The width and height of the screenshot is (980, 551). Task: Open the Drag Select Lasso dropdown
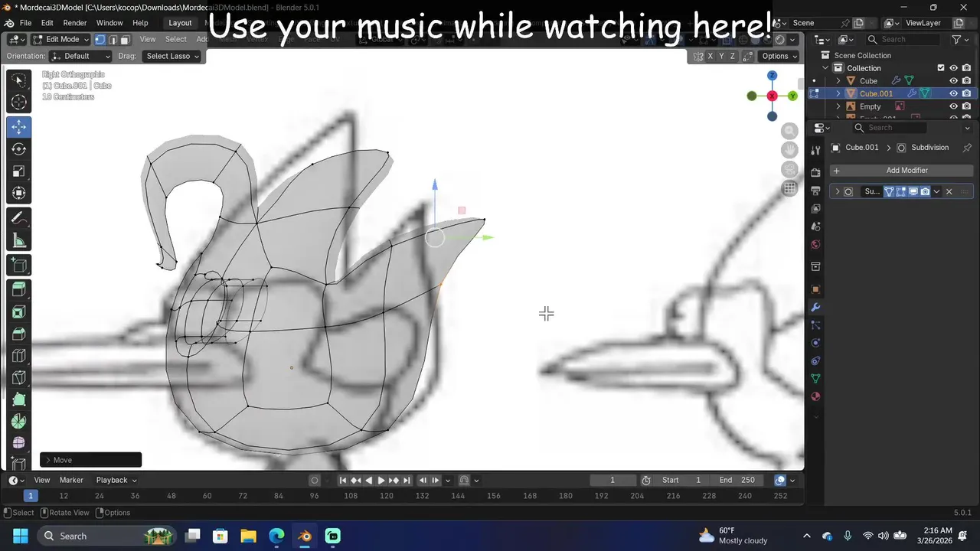tap(171, 56)
